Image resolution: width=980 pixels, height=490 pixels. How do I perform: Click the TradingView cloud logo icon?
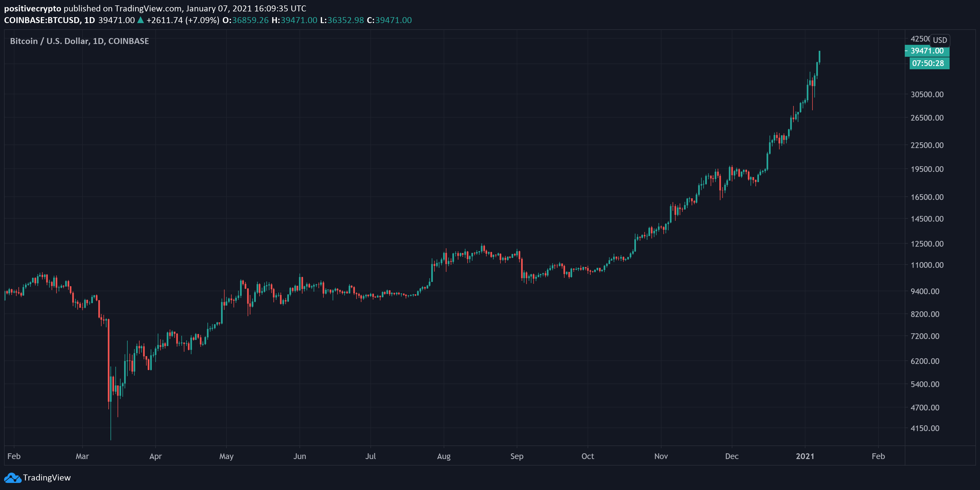tap(12, 478)
